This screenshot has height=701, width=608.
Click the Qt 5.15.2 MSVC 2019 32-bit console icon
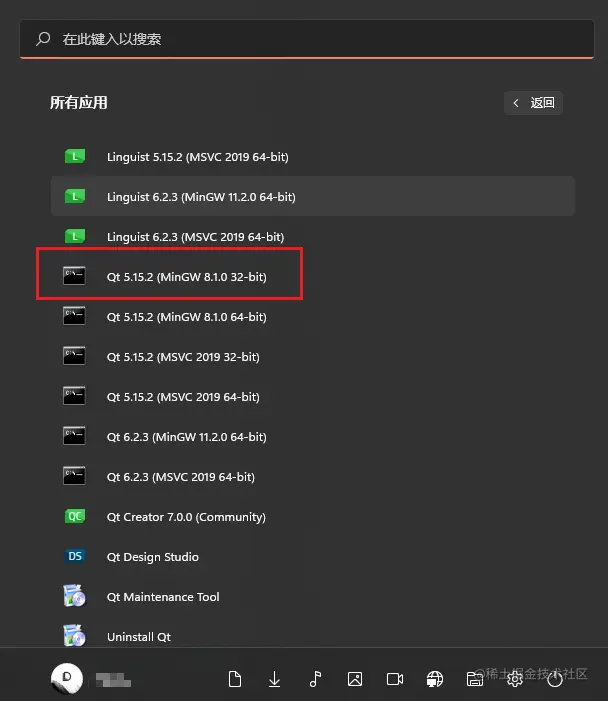(x=74, y=356)
